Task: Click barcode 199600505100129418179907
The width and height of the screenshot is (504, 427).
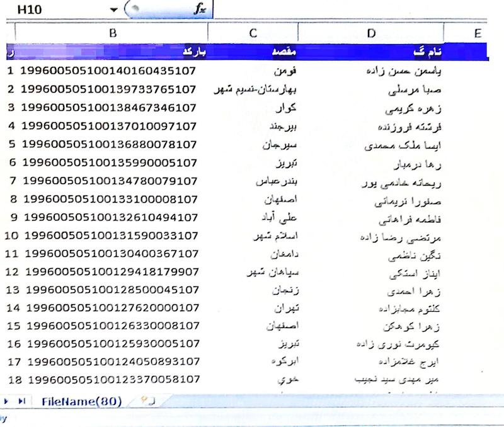Action: (x=112, y=272)
